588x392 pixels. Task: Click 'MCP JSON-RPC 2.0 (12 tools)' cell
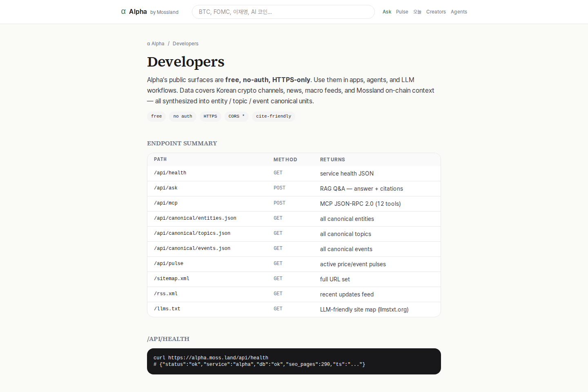pos(360,204)
